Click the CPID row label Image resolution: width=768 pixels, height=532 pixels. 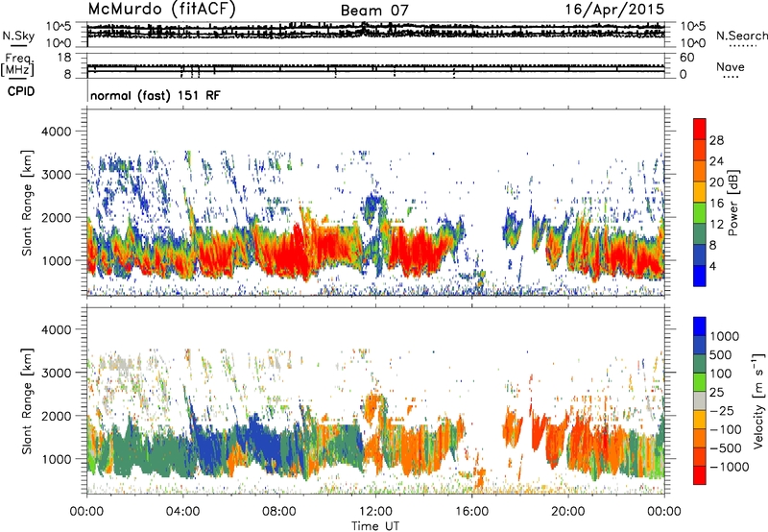click(x=21, y=91)
